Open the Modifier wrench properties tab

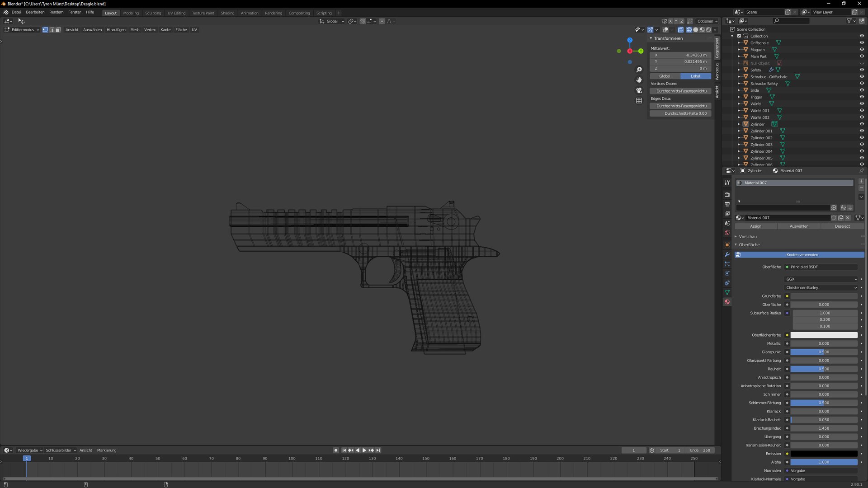727,254
